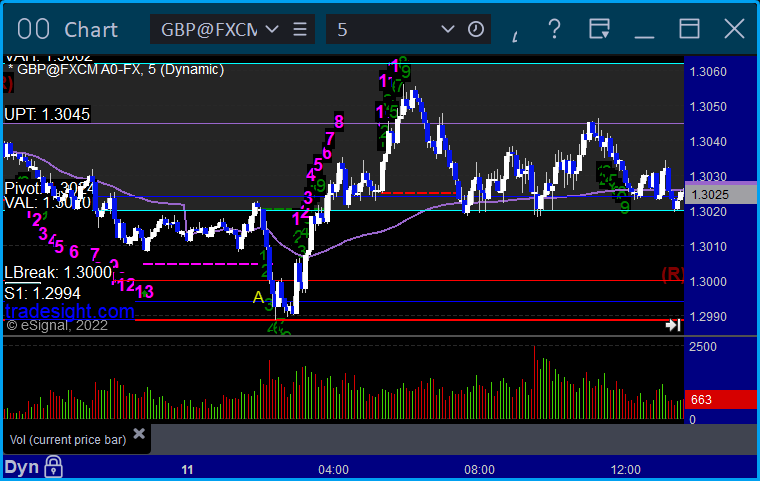Expand the GBP@FXCM symbol dropdown
This screenshot has height=481, width=760.
pyautogui.click(x=271, y=29)
